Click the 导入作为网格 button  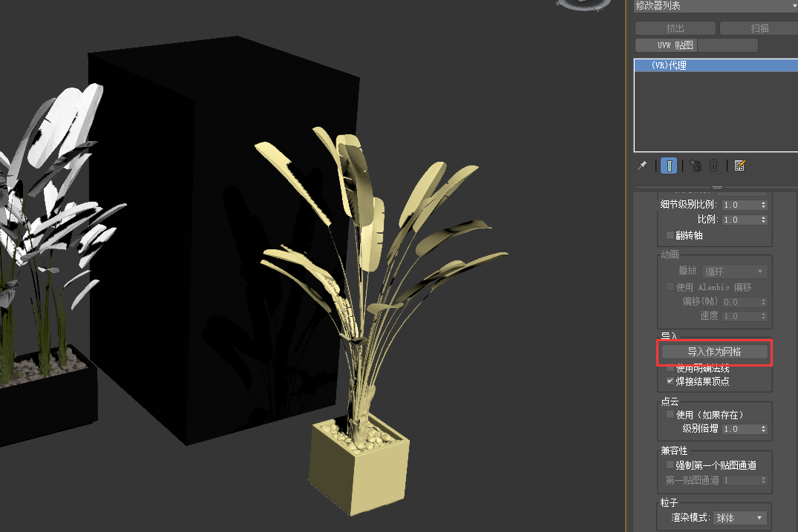tap(715, 352)
